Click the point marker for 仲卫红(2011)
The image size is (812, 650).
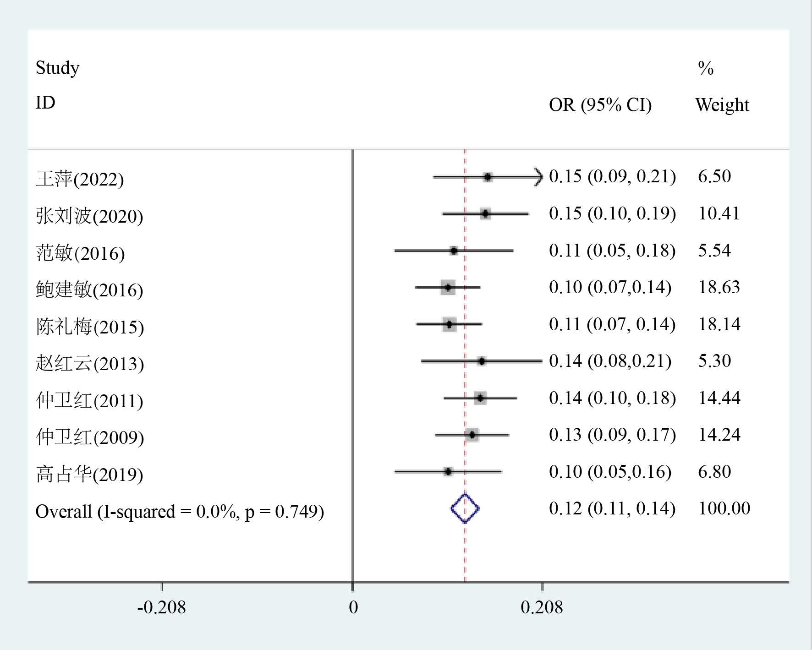click(480, 398)
